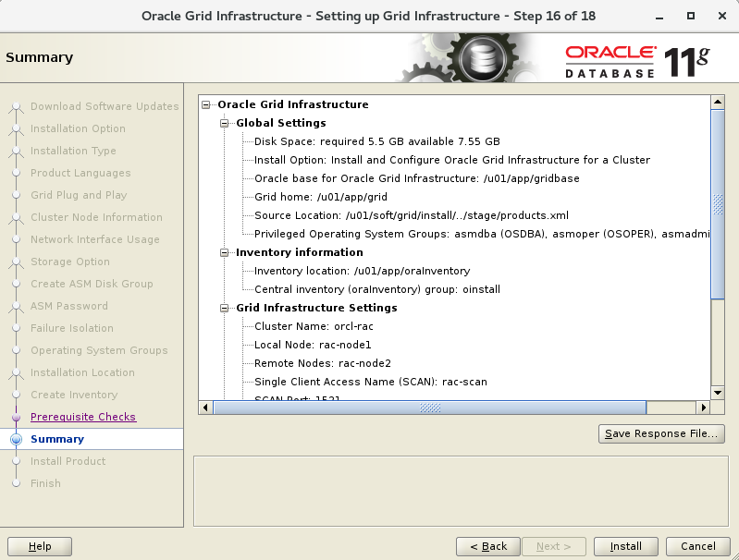Screen dimensions: 739x560
Task: Click the Create ASM Disk Group step
Action: coord(92,284)
